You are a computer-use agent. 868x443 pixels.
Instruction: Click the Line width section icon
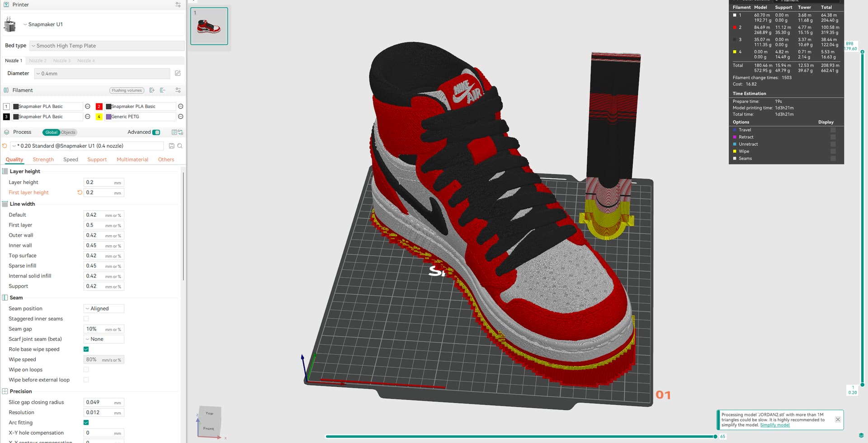click(x=5, y=204)
